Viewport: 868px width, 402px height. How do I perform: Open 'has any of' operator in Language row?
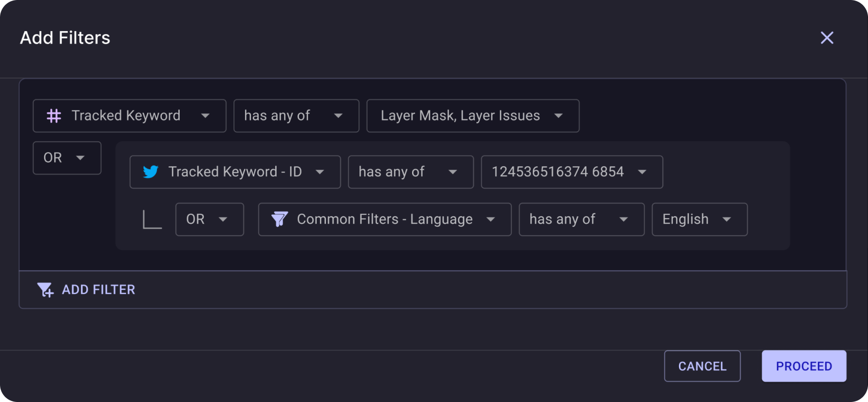click(x=582, y=219)
